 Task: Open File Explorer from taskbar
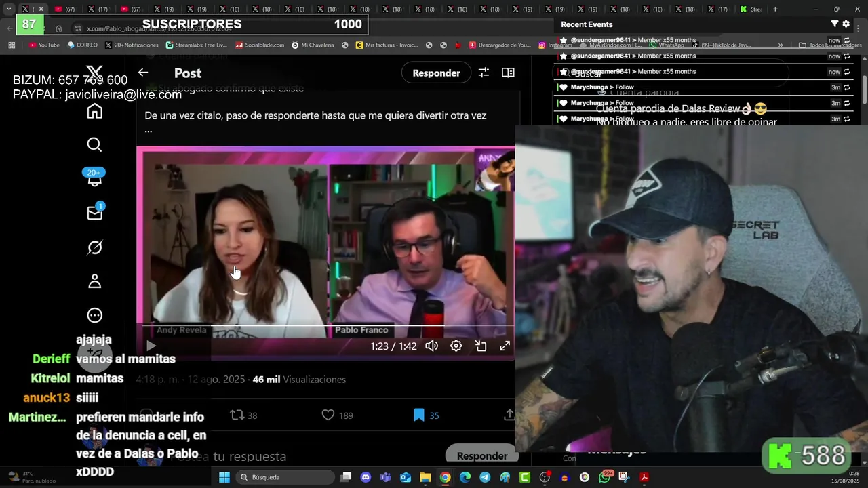pos(425,477)
